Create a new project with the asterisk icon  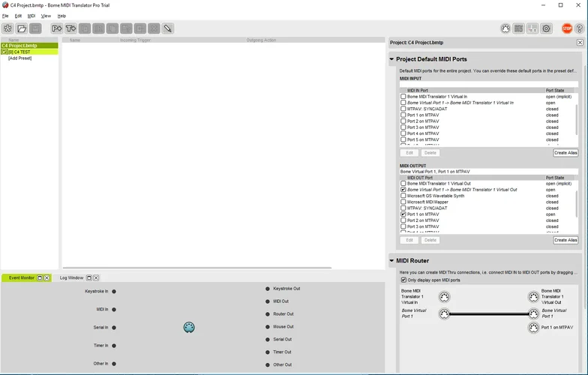click(x=7, y=28)
